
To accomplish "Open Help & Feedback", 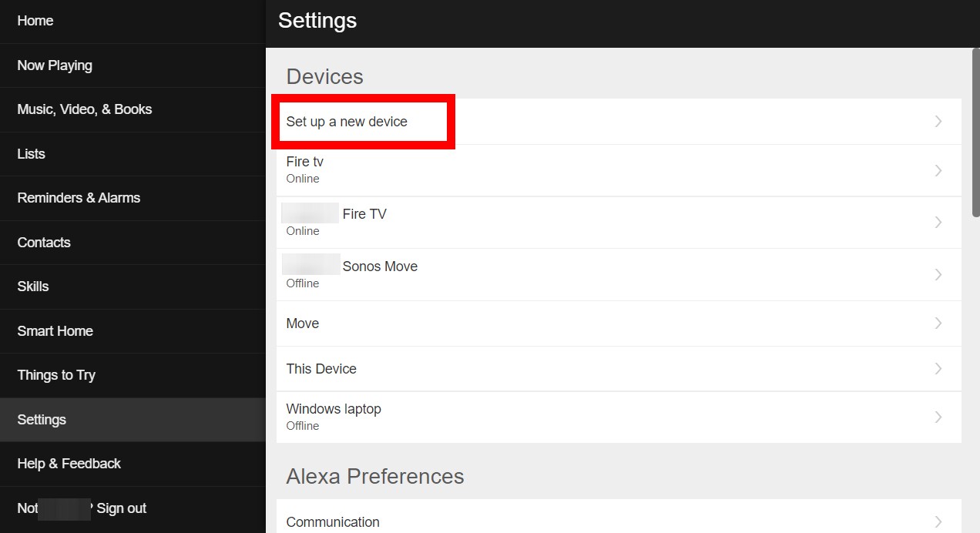I will (x=69, y=464).
